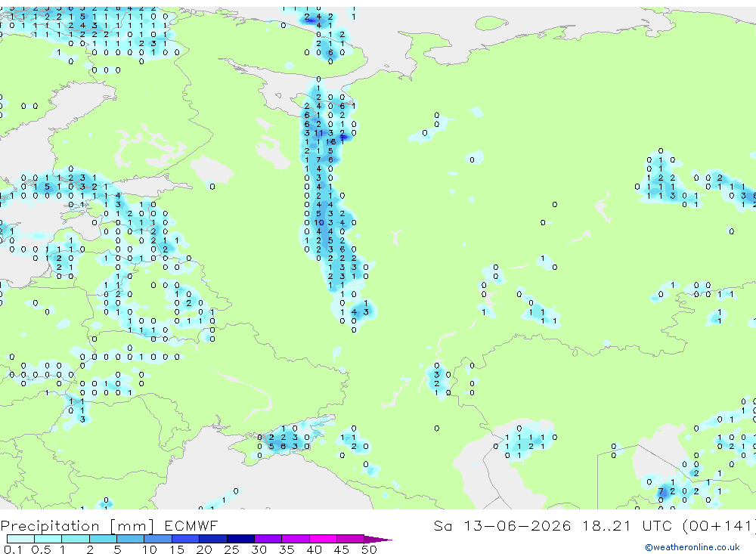Screen dimensions: 756x554
Task: Click the '0.5' legend label
Action: [x=41, y=549]
